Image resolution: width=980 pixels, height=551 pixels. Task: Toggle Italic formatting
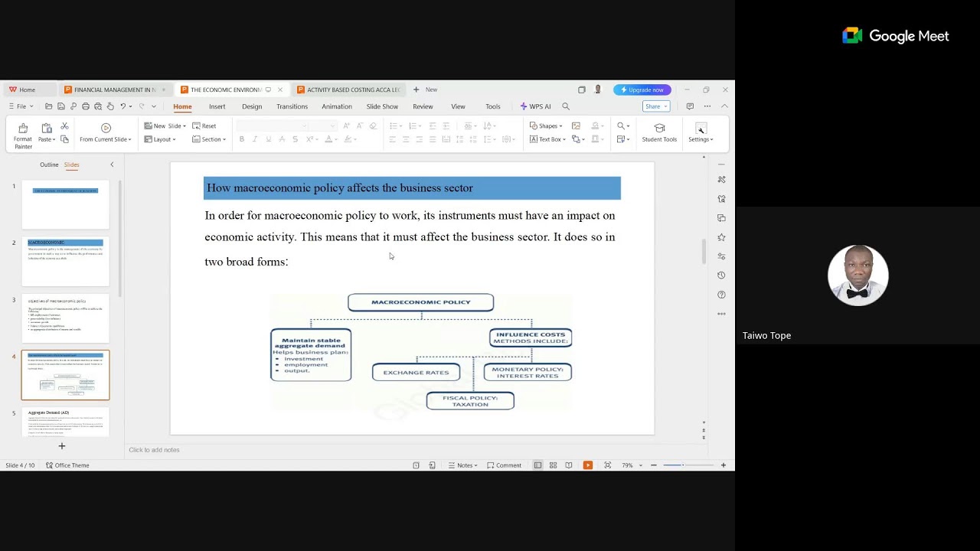coord(255,139)
